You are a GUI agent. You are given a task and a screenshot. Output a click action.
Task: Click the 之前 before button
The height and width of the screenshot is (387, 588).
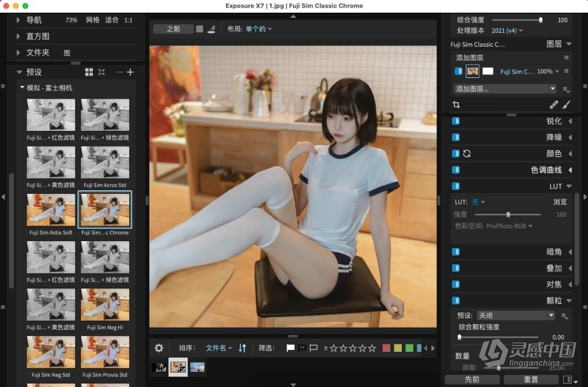coord(174,29)
